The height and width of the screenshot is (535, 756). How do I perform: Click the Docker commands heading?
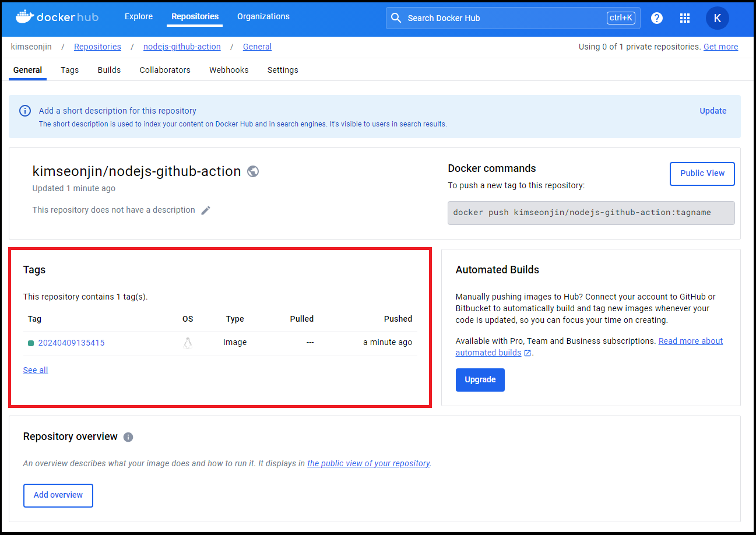492,168
